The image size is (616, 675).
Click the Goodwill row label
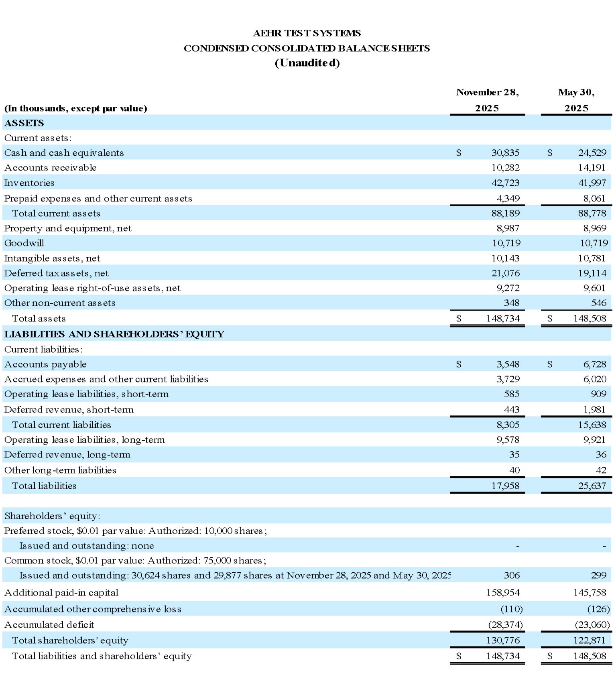coord(24,243)
